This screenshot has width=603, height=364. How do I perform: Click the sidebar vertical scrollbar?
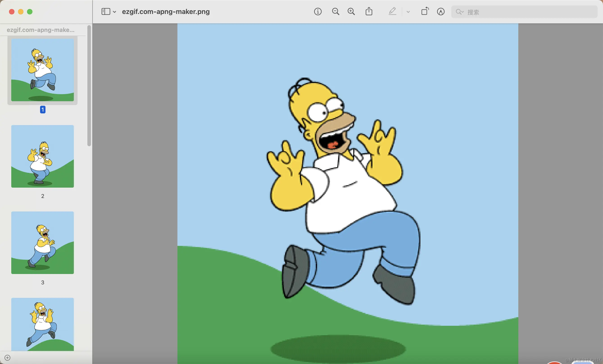(x=89, y=85)
